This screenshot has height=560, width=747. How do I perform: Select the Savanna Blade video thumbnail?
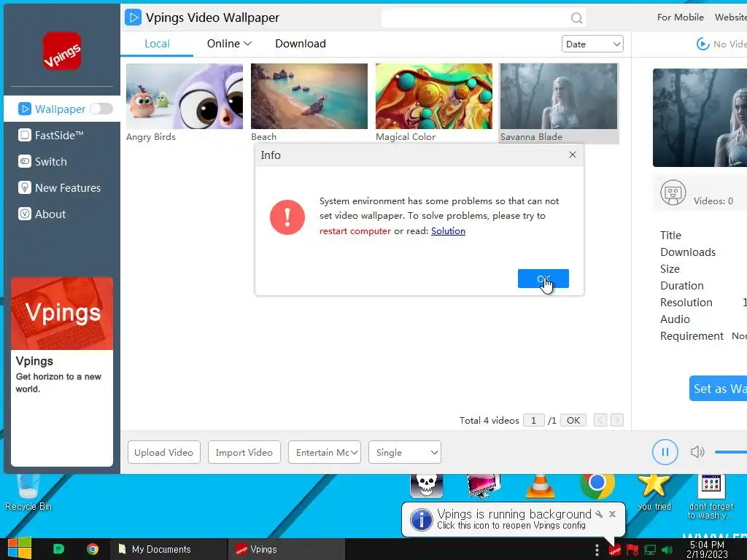point(558,96)
